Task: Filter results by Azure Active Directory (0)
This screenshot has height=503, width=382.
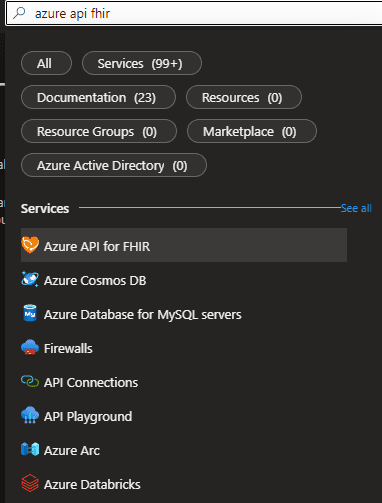Action: pyautogui.click(x=114, y=165)
